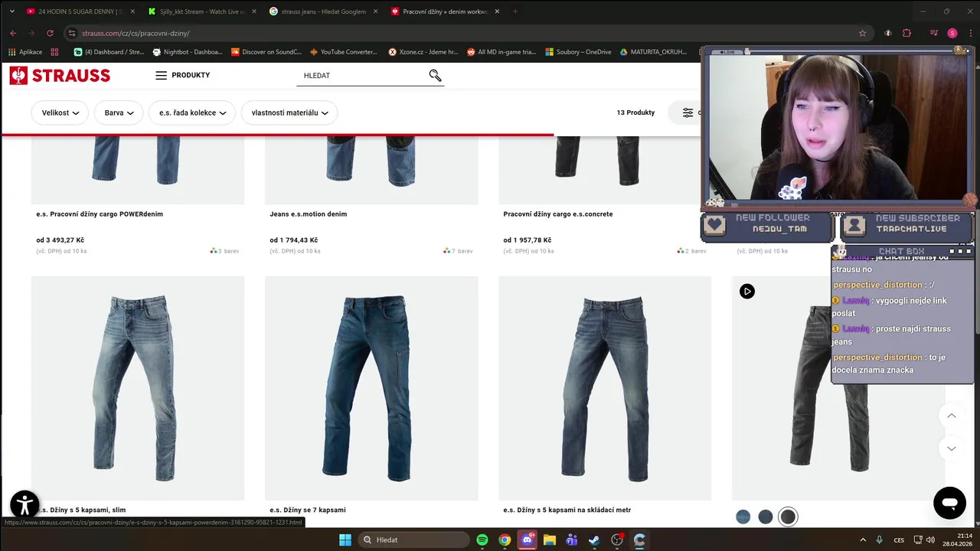Click the slim 5-pocket jeans image
Viewport: 980px width, 551px height.
pos(138,388)
